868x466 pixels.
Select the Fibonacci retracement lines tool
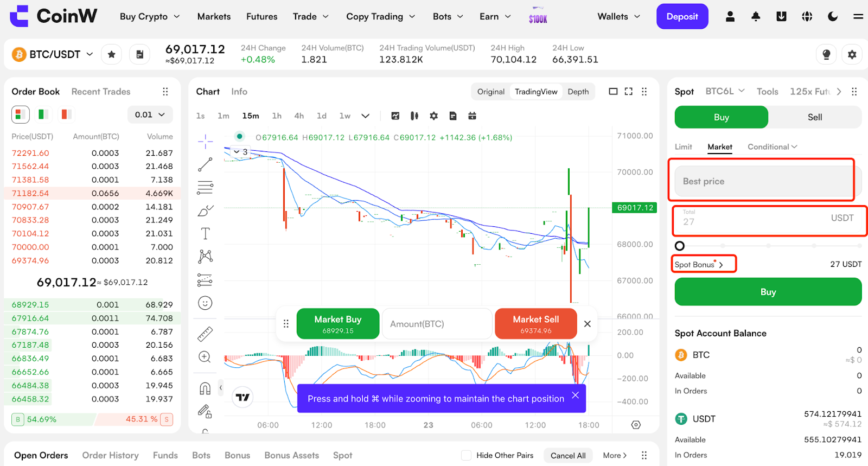(205, 187)
